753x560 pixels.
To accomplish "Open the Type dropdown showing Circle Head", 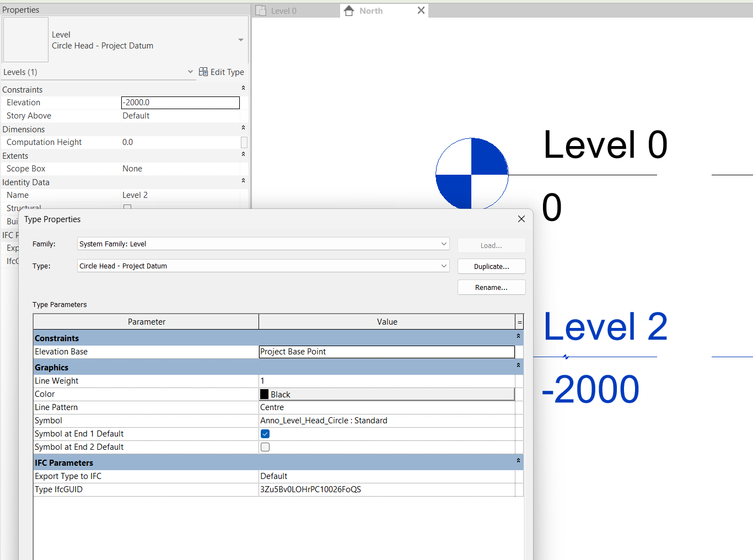I will [x=444, y=266].
